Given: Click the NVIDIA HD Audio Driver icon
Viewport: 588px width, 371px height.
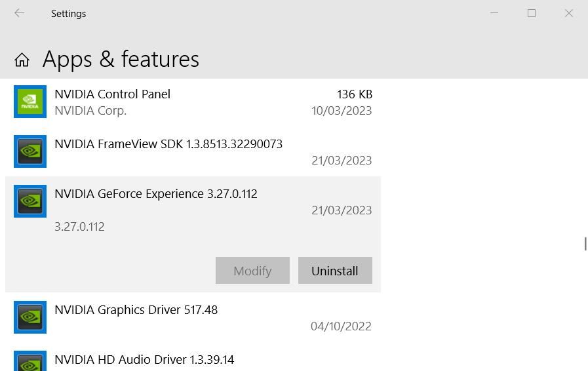Looking at the screenshot, I should coord(30,362).
